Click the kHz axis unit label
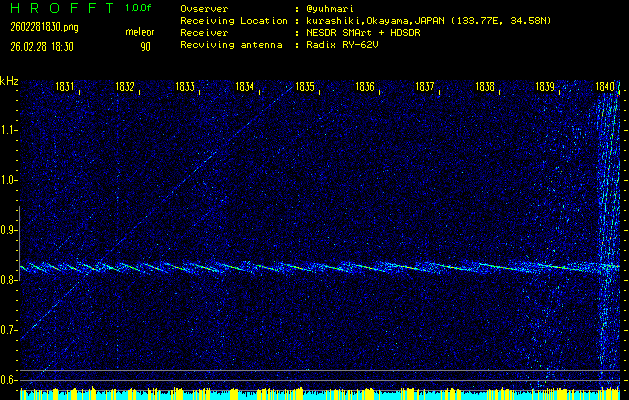The width and height of the screenshot is (629, 400). pyautogui.click(x=9, y=81)
